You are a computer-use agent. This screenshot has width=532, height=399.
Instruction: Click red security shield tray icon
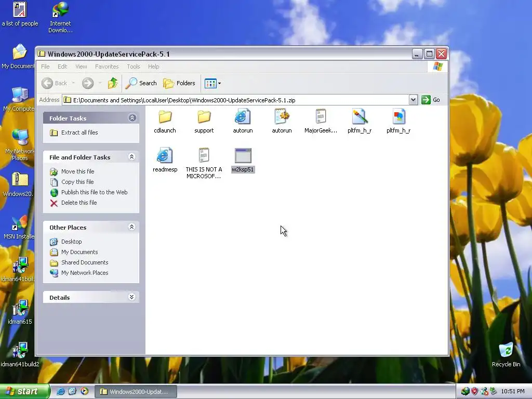(x=475, y=391)
